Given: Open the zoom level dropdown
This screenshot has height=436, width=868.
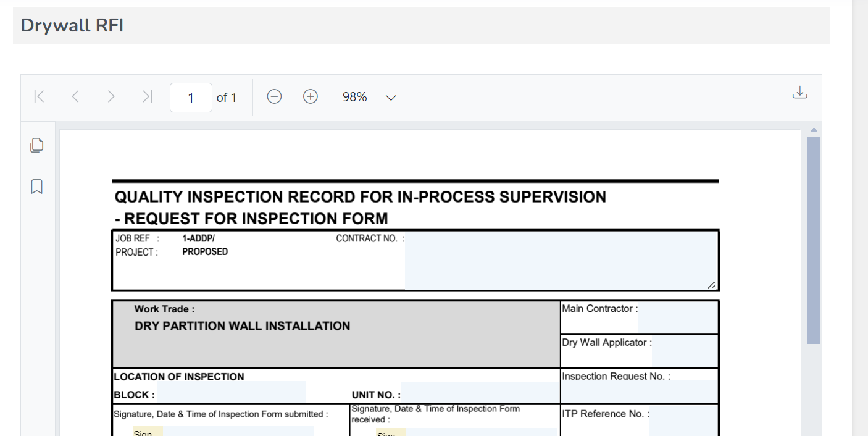Looking at the screenshot, I should (x=390, y=98).
